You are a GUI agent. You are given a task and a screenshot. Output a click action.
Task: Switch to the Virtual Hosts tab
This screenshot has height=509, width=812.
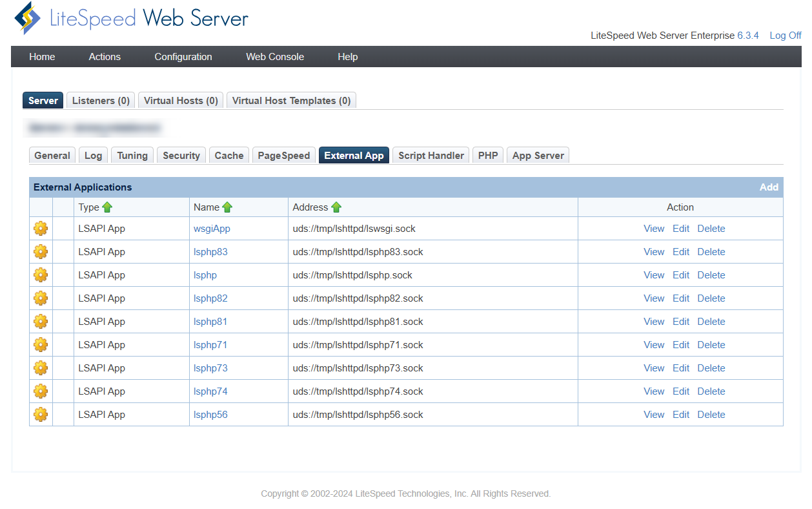(181, 101)
